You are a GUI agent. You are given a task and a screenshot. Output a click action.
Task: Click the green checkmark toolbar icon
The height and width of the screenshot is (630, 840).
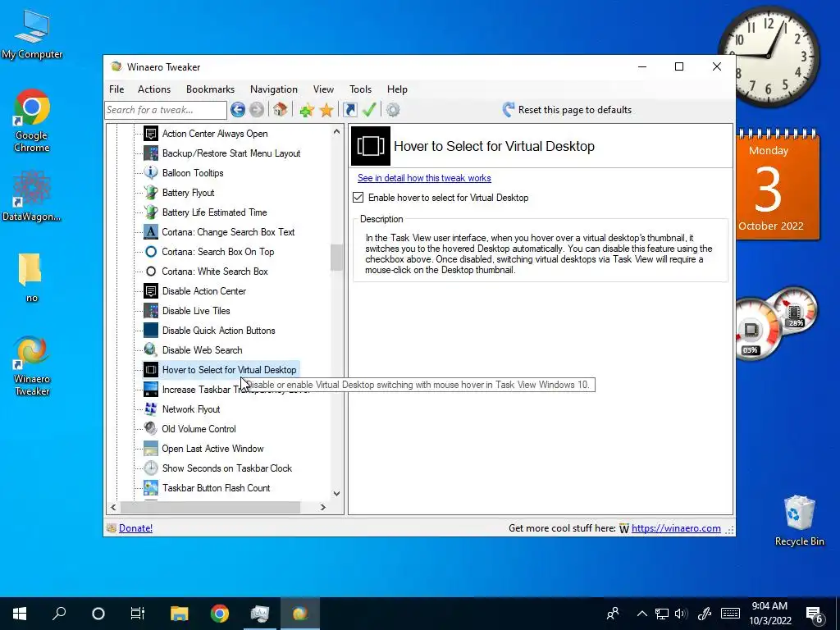coord(369,110)
